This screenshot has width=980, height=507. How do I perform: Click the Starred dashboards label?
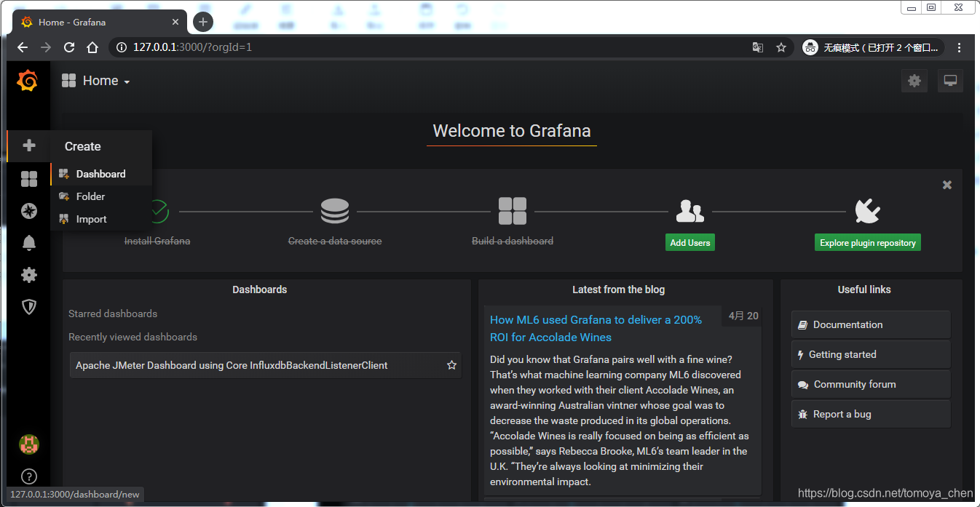pyautogui.click(x=113, y=314)
